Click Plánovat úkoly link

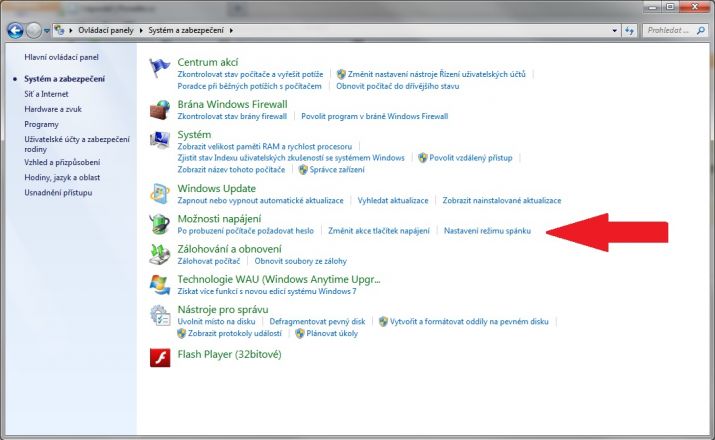click(x=332, y=333)
